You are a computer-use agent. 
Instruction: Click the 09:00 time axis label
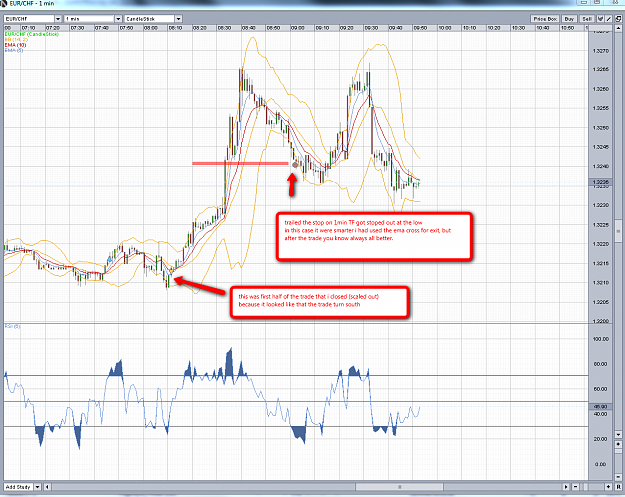pyautogui.click(x=297, y=28)
